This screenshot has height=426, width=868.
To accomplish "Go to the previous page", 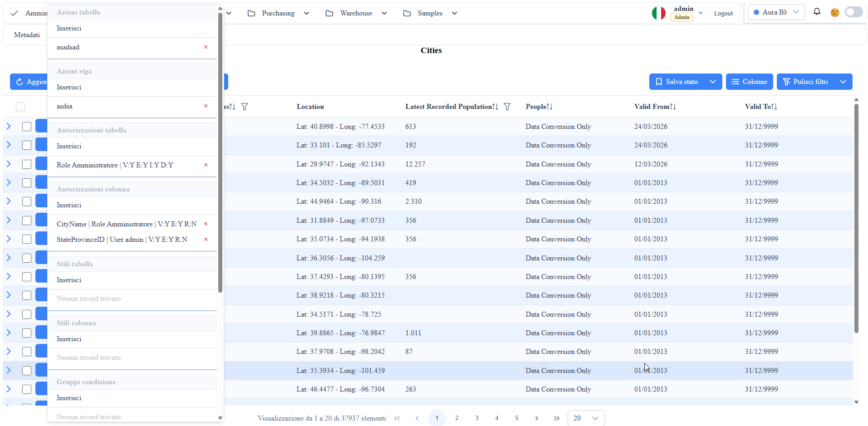I will 417,418.
